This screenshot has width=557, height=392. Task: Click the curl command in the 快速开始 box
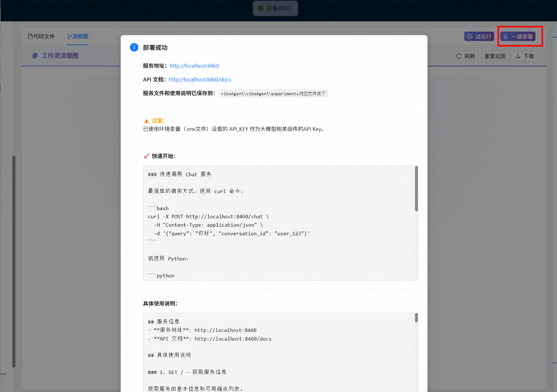(208, 217)
